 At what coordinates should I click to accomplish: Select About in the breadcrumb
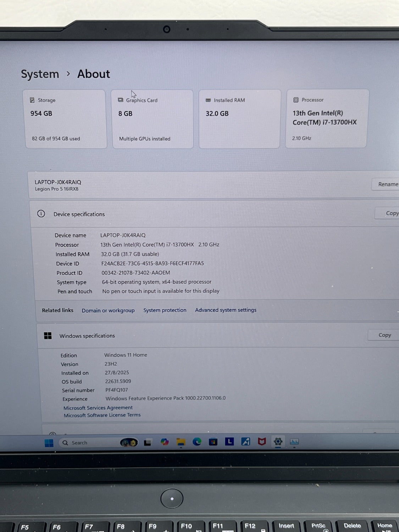click(93, 74)
